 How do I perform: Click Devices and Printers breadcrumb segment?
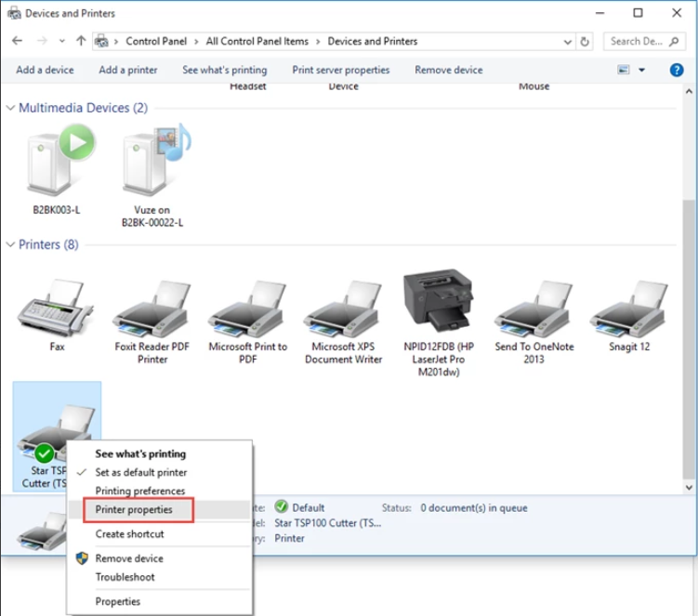click(x=372, y=42)
